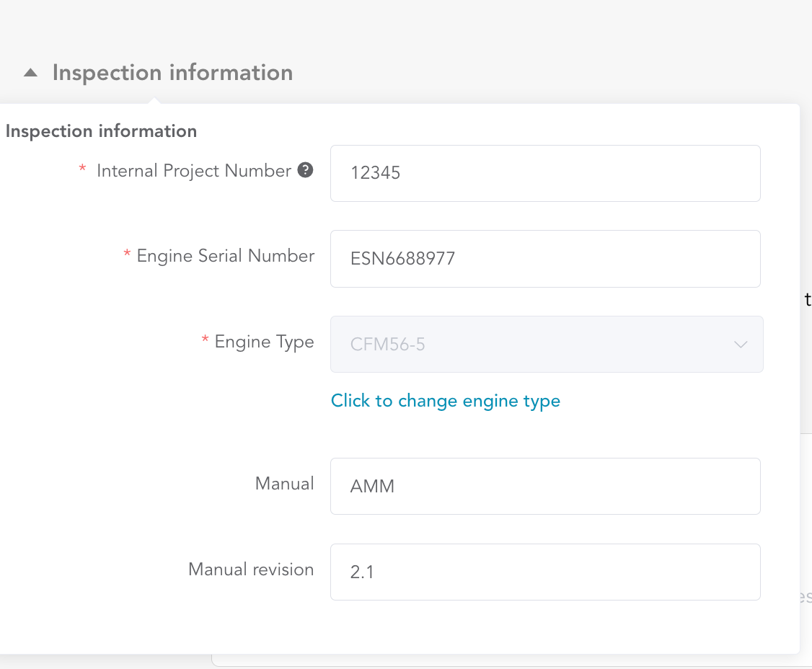The image size is (812, 669).
Task: Click the Engine Type chevron arrow
Action: click(x=740, y=345)
